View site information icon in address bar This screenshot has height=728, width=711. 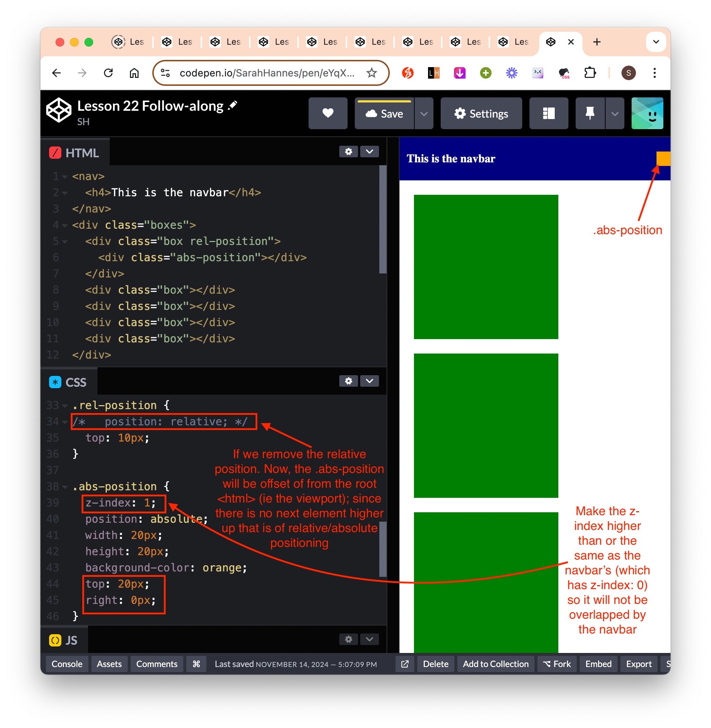(165, 73)
